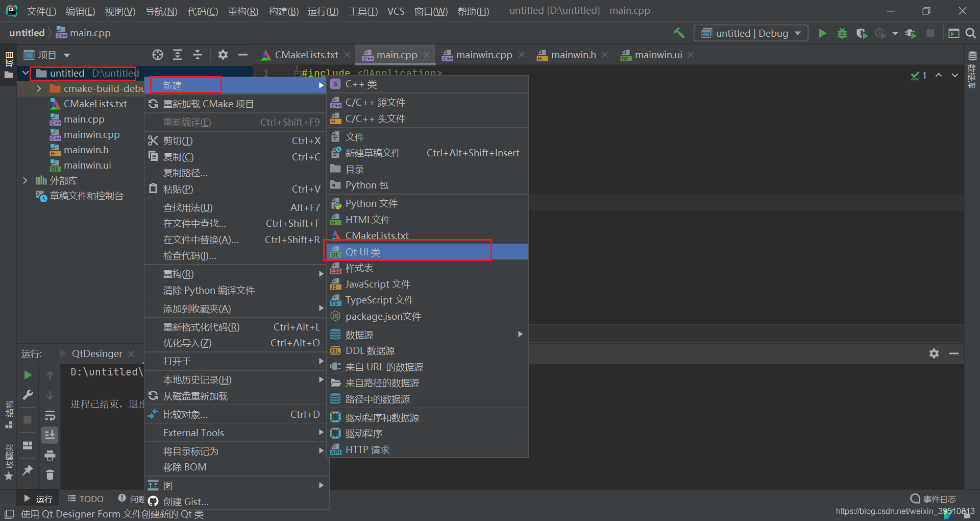Hide the project panel with the minus icon
This screenshot has width=980, height=521.
coord(243,55)
